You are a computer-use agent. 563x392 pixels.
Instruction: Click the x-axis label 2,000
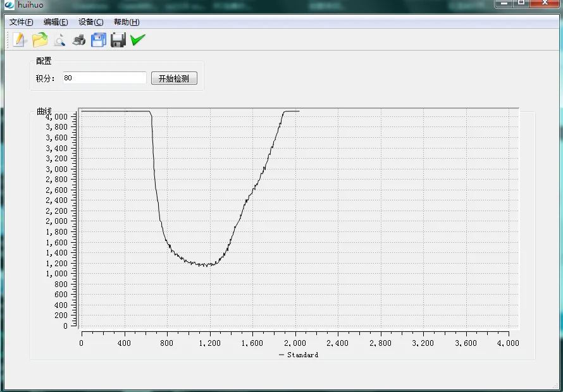pyautogui.click(x=295, y=343)
